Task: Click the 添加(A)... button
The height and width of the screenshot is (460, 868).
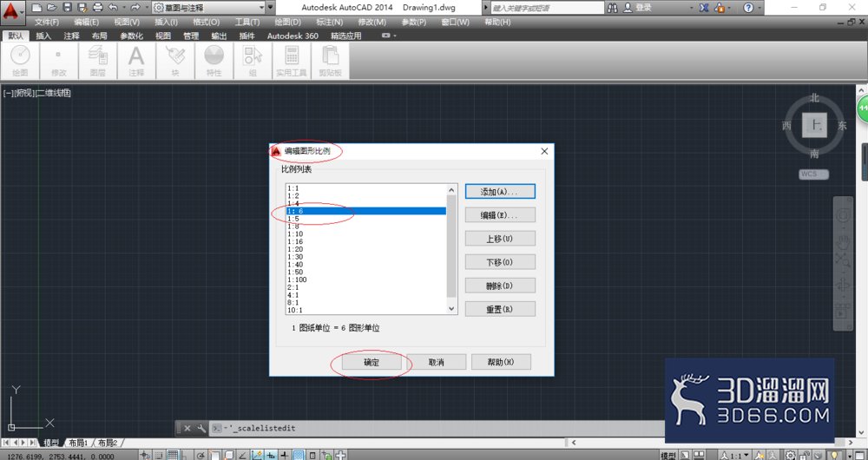Action: pyautogui.click(x=500, y=192)
